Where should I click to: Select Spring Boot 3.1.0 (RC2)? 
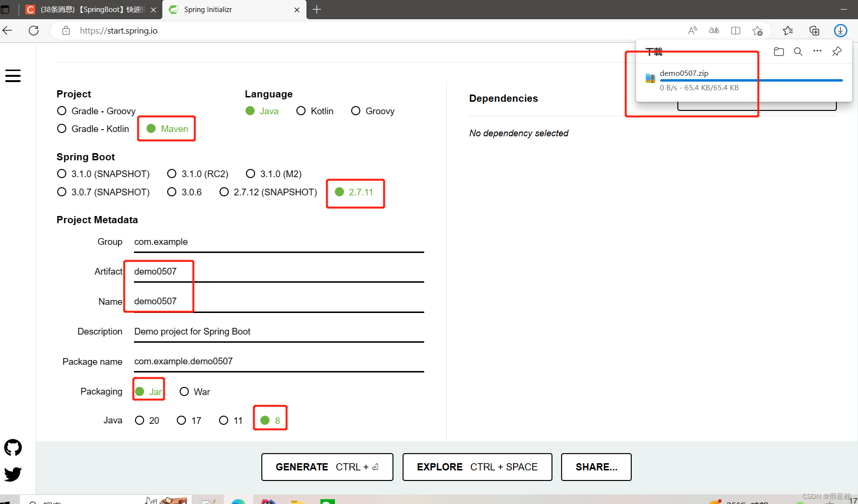(x=197, y=174)
